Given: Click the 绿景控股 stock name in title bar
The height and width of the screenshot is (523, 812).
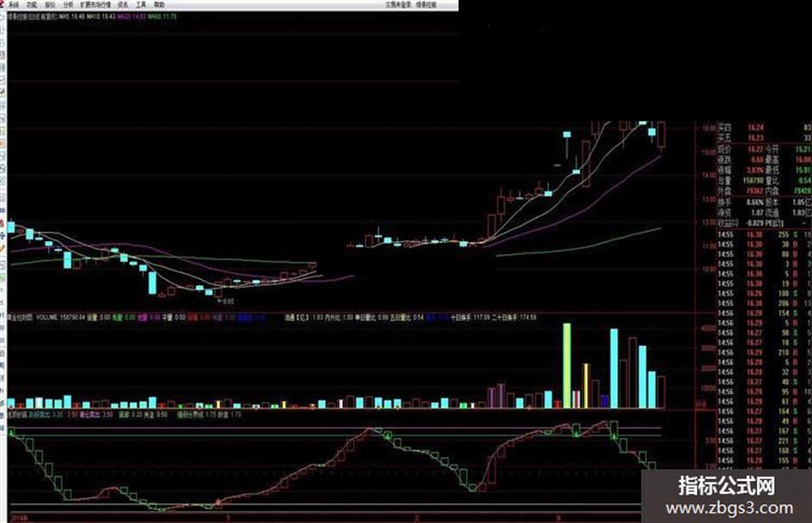Looking at the screenshot, I should click(426, 4).
